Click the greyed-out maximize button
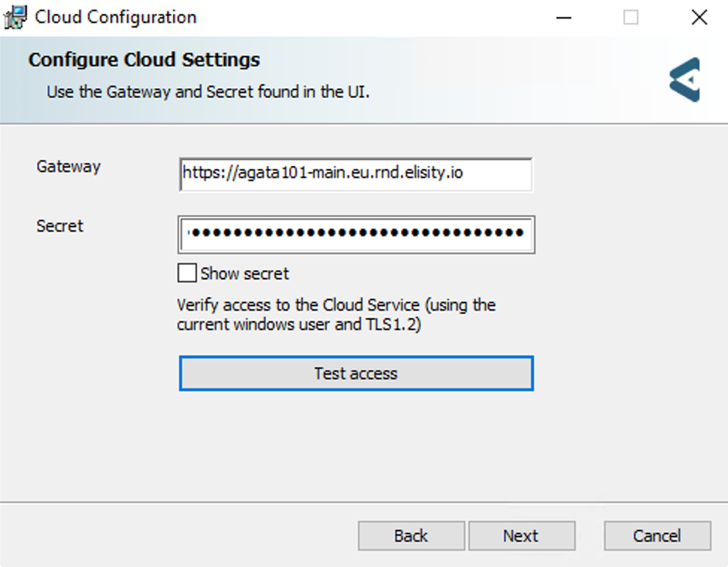 tap(631, 18)
